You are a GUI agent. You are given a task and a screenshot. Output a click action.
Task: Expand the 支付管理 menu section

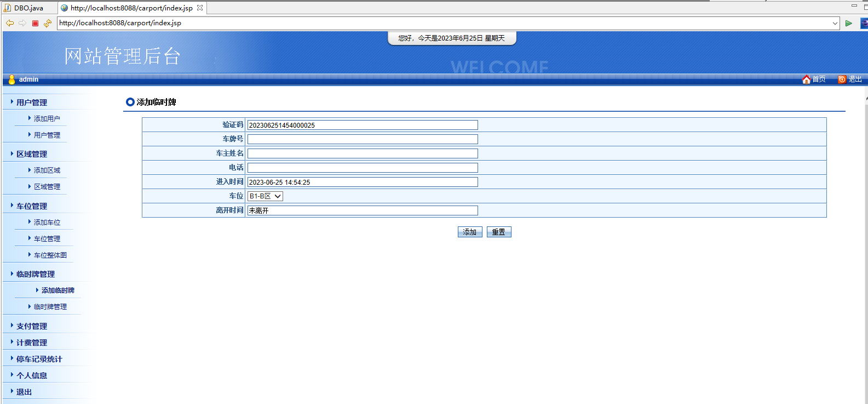(x=32, y=326)
